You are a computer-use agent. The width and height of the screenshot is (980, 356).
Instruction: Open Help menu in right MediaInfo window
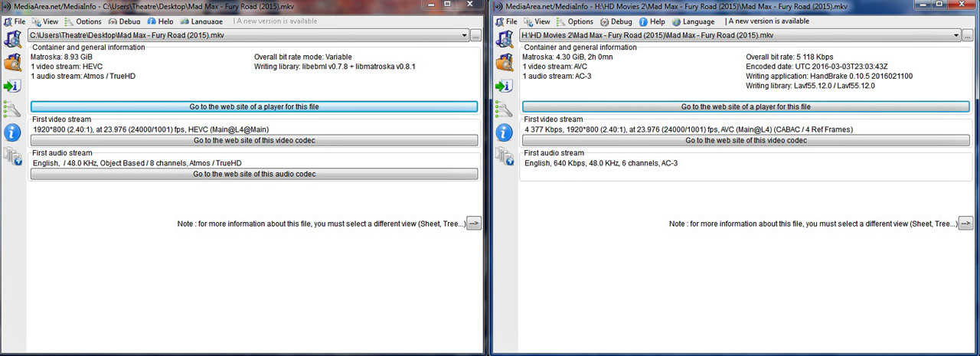pos(652,21)
